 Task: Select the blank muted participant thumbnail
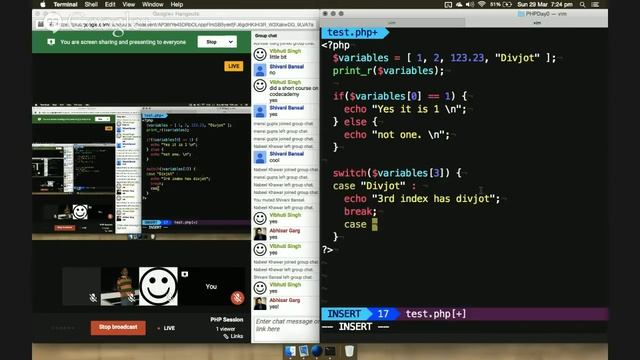(81, 286)
